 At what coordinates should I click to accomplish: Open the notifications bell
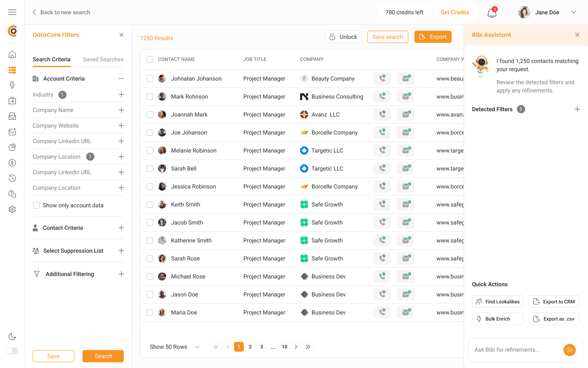point(492,13)
